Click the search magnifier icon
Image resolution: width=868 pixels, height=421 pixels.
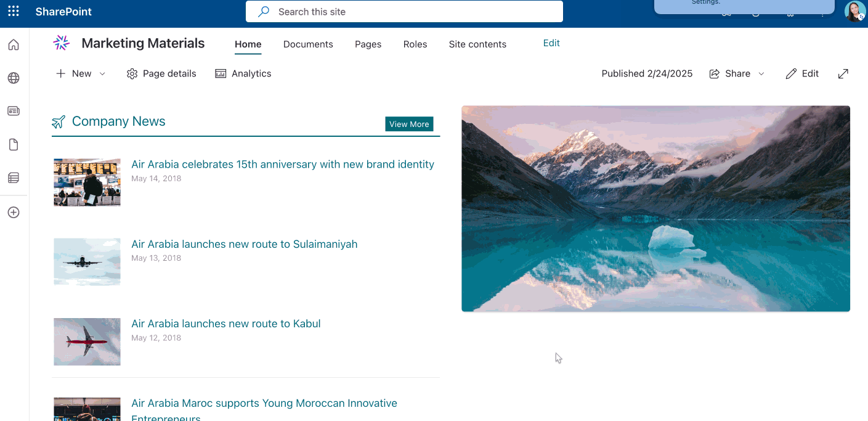click(x=264, y=12)
